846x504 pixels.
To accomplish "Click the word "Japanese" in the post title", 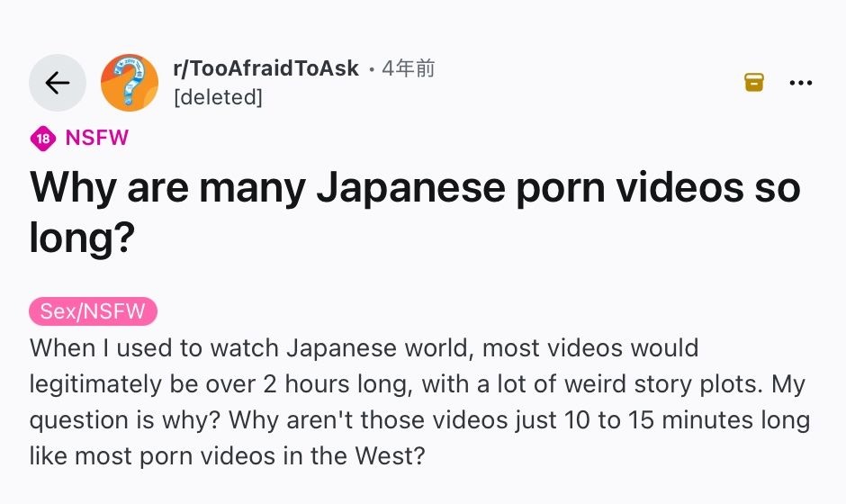I will tap(411, 190).
